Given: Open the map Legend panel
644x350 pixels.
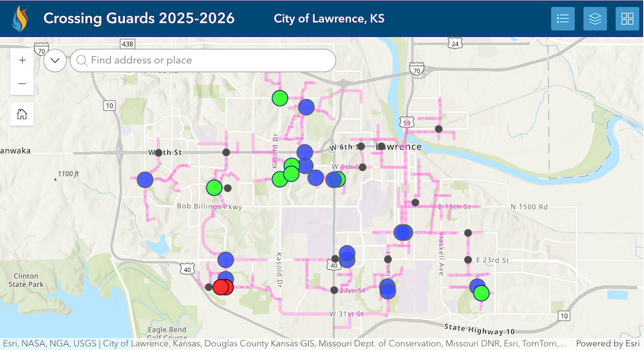Looking at the screenshot, I should (563, 18).
